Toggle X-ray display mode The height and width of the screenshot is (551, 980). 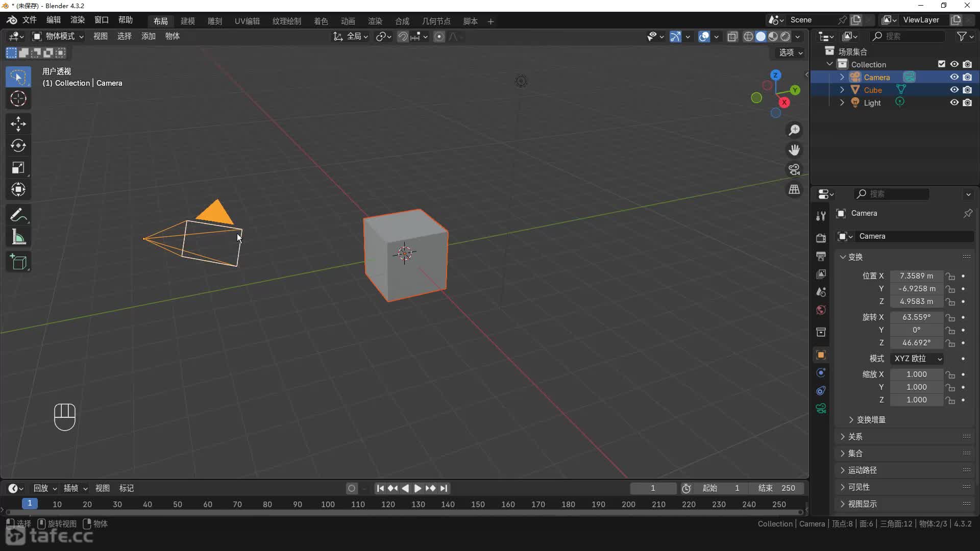point(732,36)
